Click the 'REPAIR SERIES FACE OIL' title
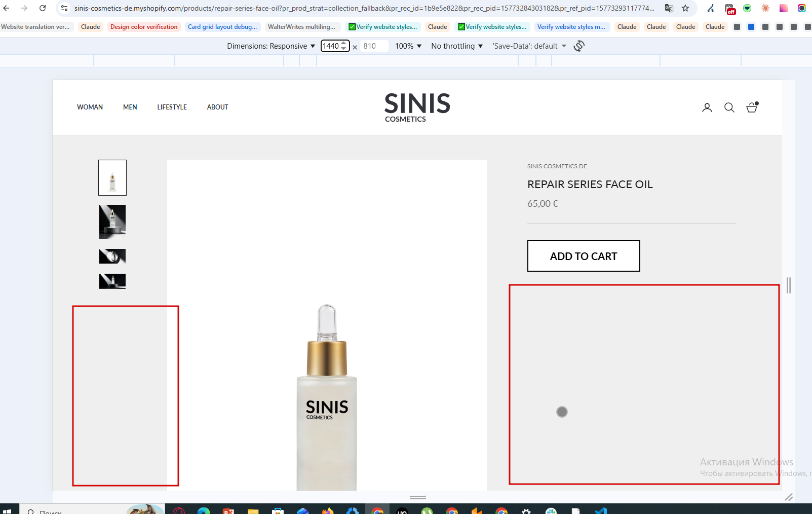The height and width of the screenshot is (514, 812). click(590, 185)
